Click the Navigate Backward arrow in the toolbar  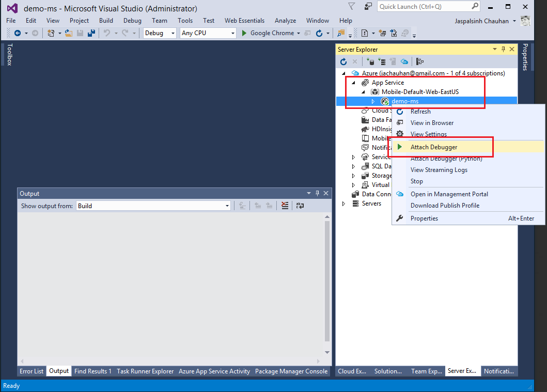pyautogui.click(x=17, y=33)
